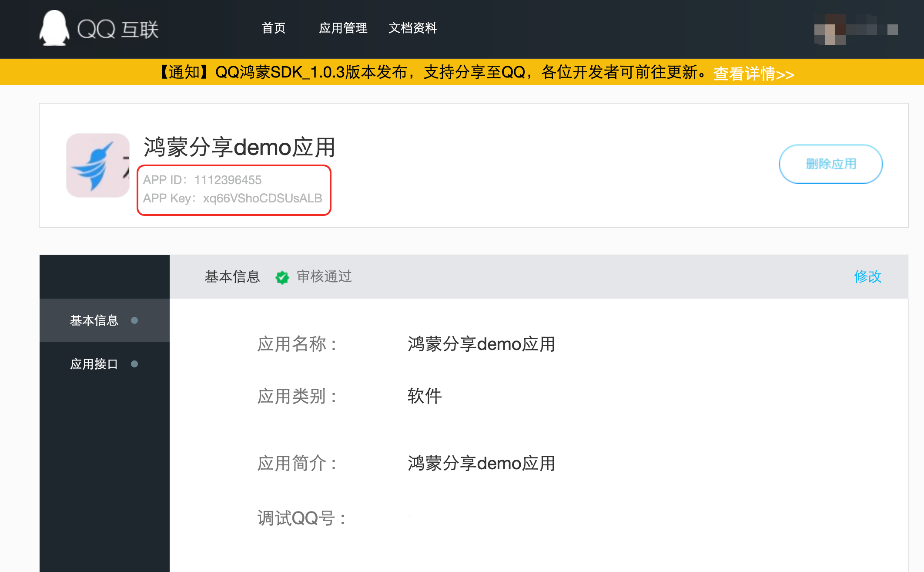Click the QQ penguin logo icon

(54, 28)
